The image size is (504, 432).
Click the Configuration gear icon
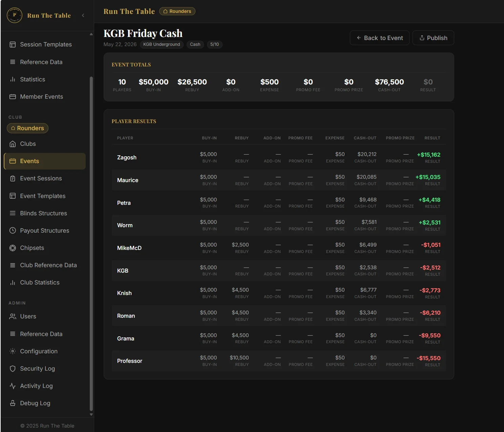pos(13,351)
